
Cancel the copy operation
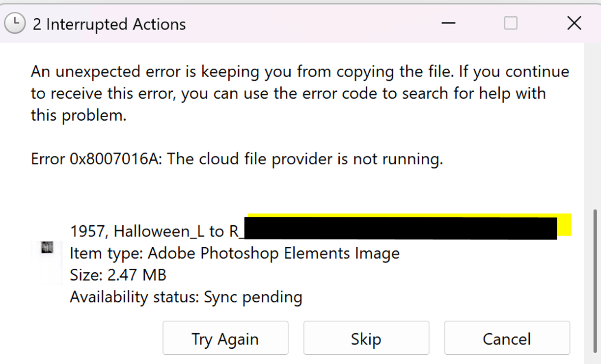click(507, 338)
